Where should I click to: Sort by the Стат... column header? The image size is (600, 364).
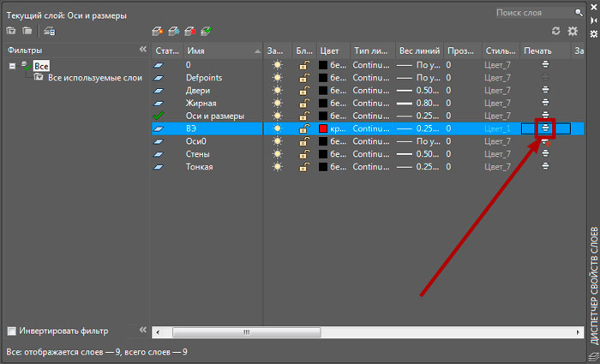pyautogui.click(x=168, y=51)
